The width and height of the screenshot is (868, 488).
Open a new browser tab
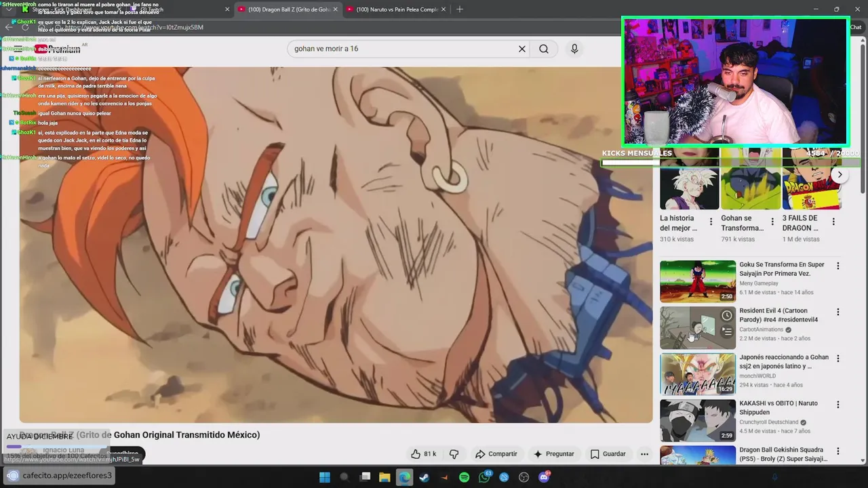[x=460, y=9]
